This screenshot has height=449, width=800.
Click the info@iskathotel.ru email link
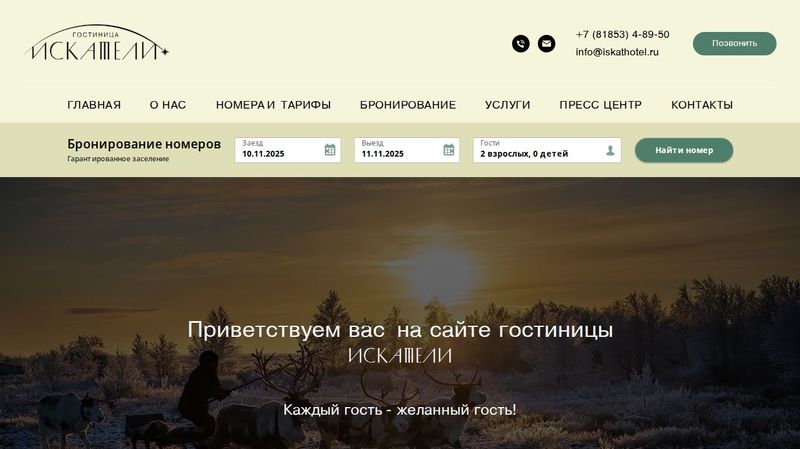(x=617, y=52)
